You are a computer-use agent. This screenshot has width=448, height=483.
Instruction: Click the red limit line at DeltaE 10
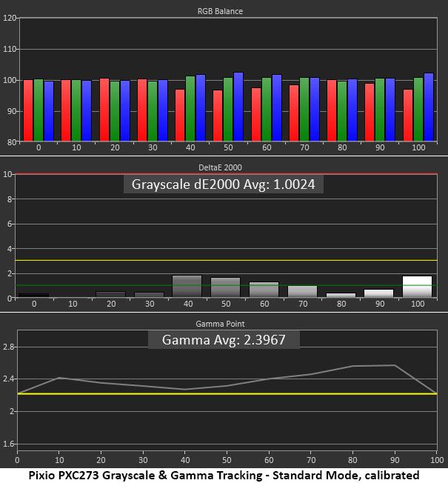[x=226, y=174]
